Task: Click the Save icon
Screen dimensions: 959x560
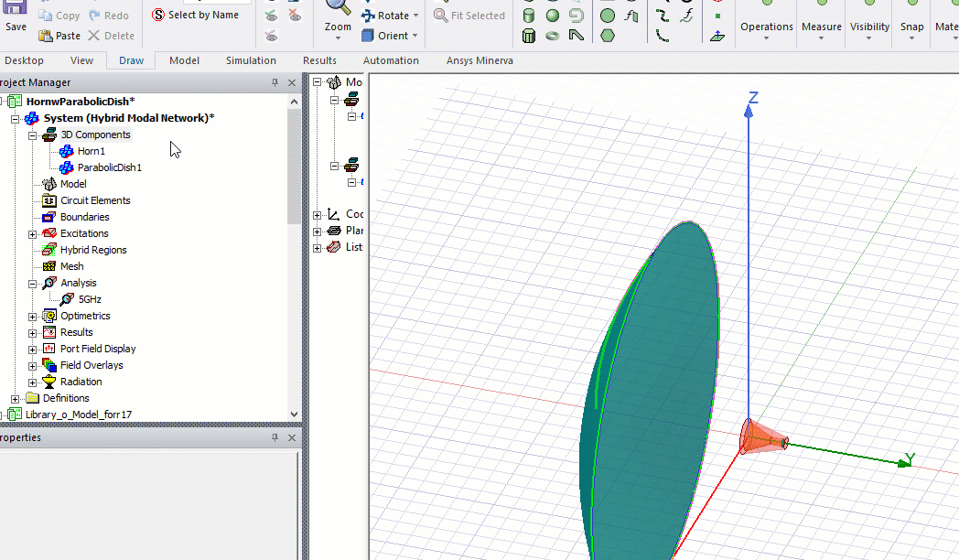Action: click(x=16, y=9)
